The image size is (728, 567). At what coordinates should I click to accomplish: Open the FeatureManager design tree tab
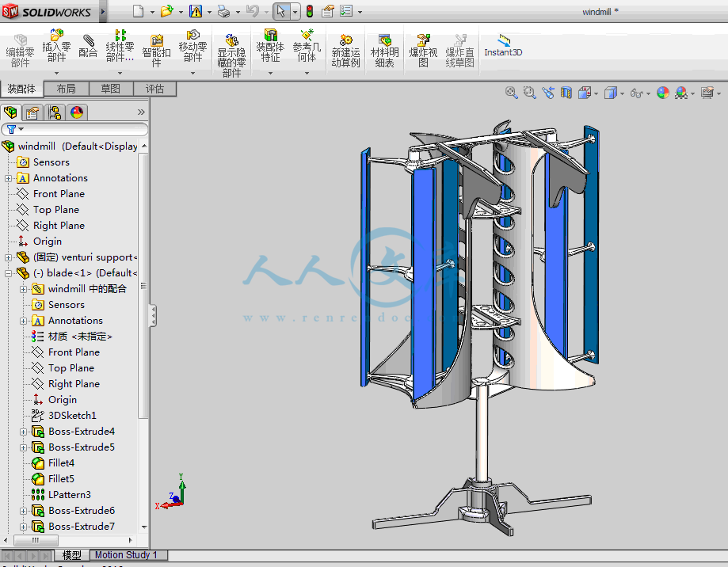pos(10,112)
